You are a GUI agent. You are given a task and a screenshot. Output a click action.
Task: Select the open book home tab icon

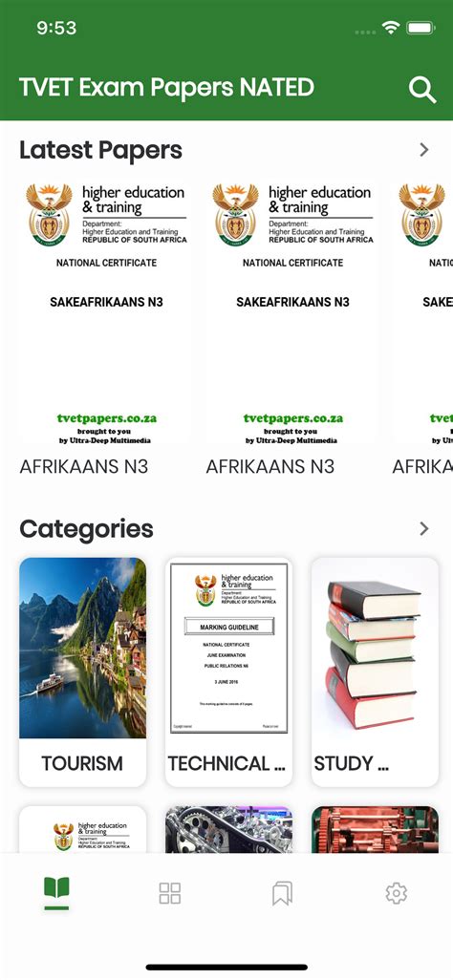point(56,888)
